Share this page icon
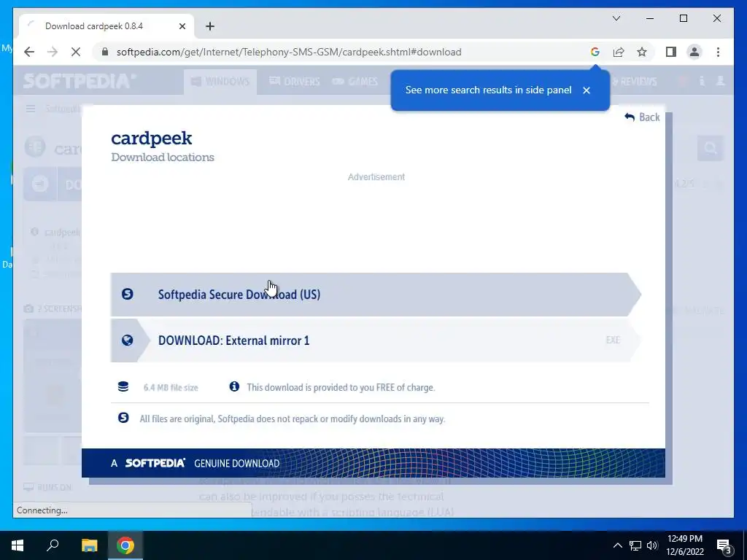 point(619,52)
